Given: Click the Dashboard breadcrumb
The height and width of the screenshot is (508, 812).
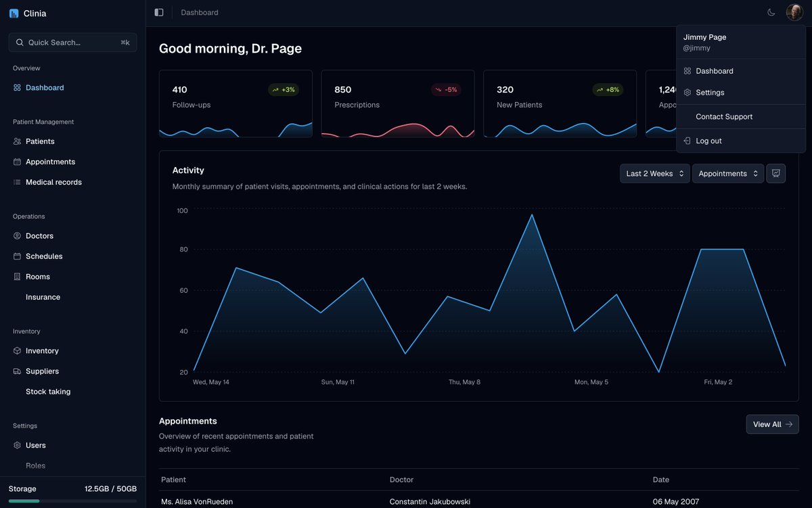Looking at the screenshot, I should click(x=200, y=12).
